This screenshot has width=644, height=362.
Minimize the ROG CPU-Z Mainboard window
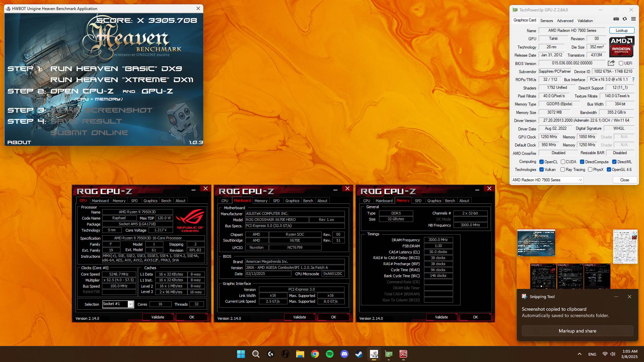[335, 189]
